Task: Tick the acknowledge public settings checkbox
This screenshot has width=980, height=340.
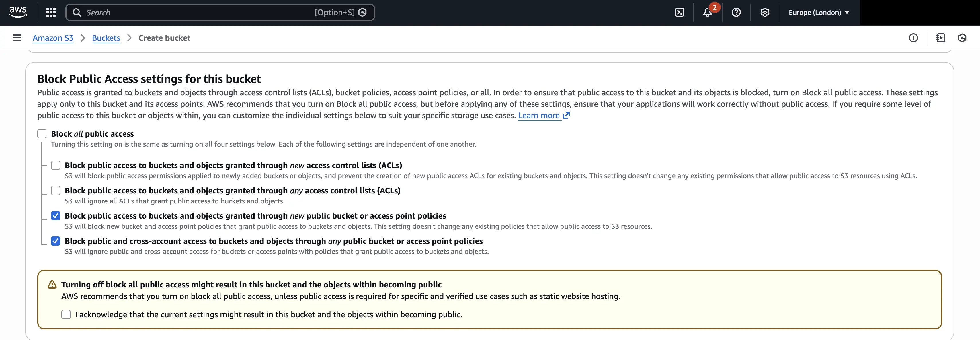Action: [66, 314]
